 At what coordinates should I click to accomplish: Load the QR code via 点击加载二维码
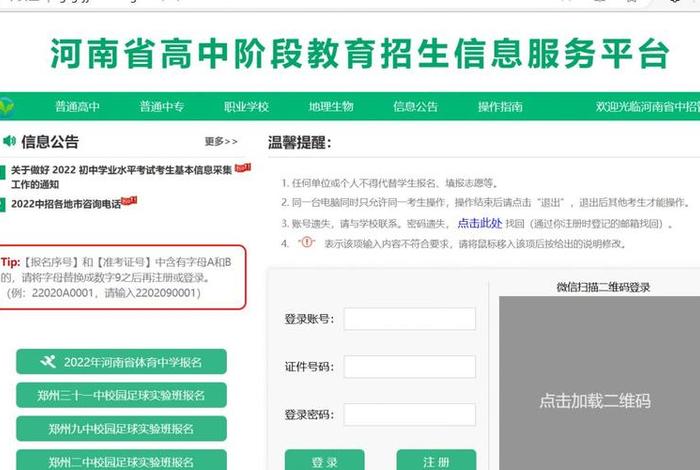click(595, 401)
